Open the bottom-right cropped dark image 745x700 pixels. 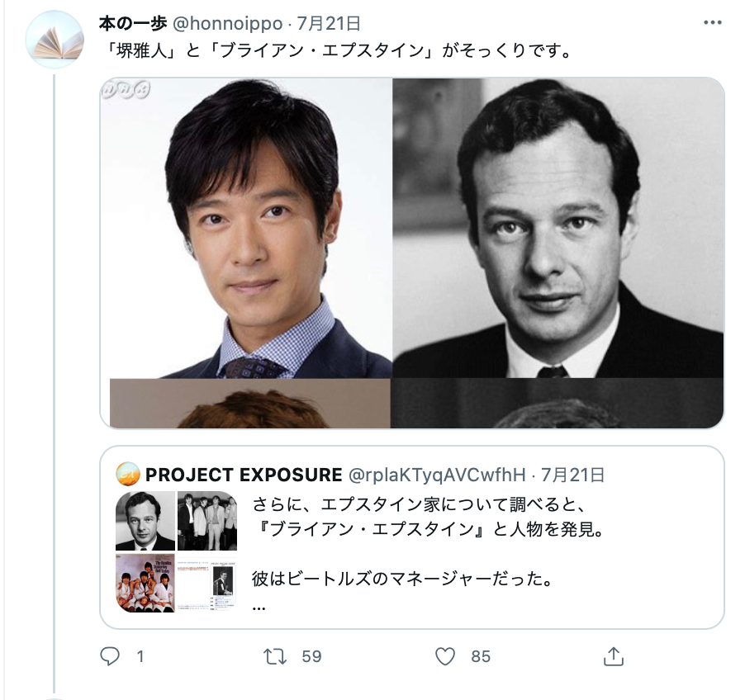coord(558,404)
